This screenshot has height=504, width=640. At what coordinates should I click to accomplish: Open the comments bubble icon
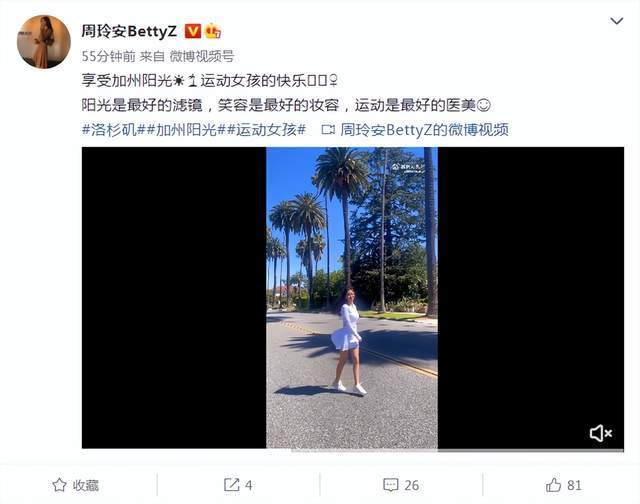[391, 485]
